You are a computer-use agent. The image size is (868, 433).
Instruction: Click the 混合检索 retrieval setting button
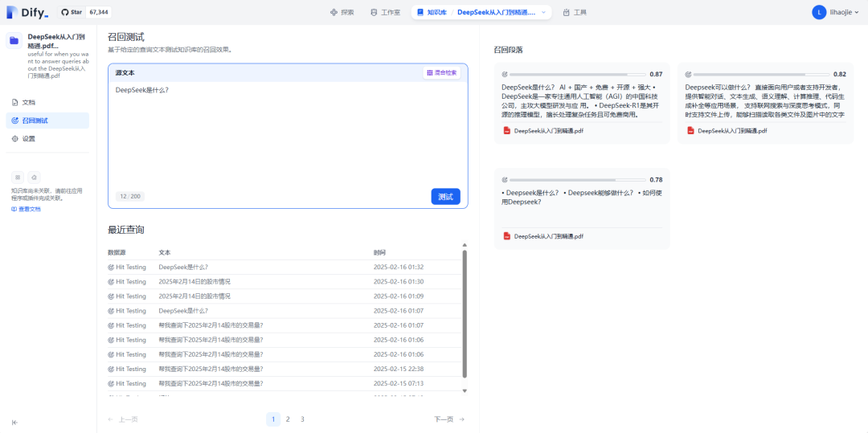[x=442, y=72]
